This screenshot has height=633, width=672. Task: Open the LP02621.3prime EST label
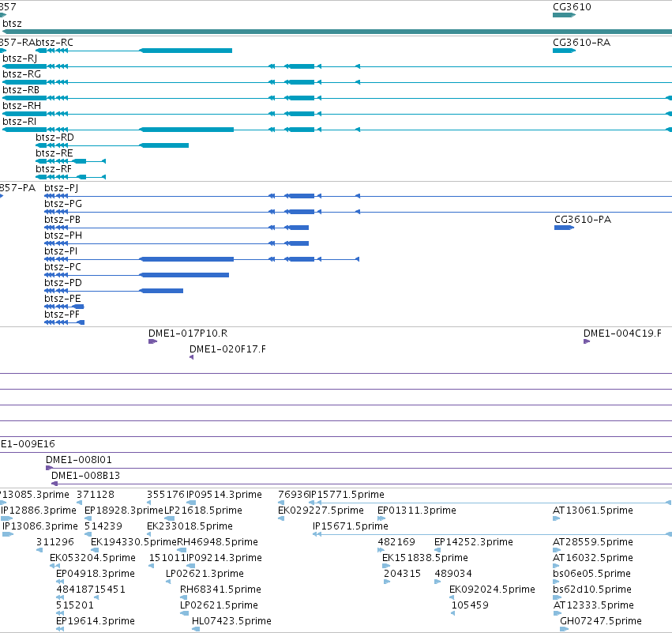(x=205, y=575)
